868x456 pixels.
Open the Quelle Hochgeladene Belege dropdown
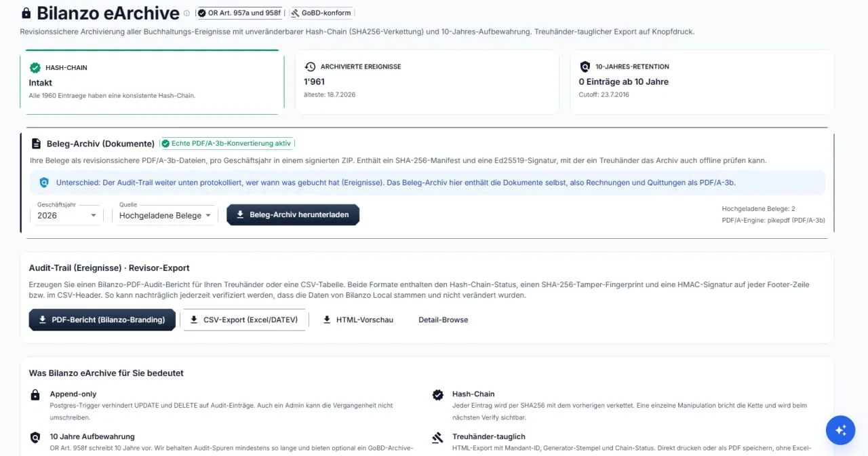(166, 215)
